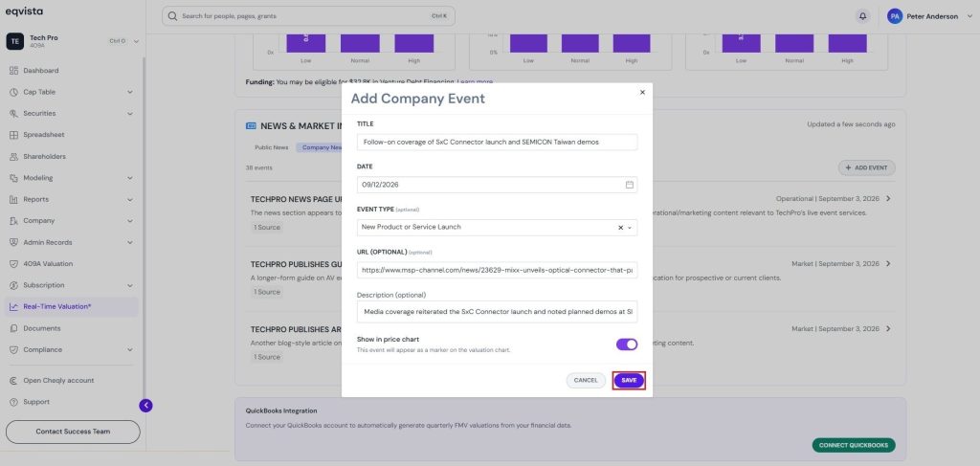
Task: Open 409A Valuation page
Action: 48,263
